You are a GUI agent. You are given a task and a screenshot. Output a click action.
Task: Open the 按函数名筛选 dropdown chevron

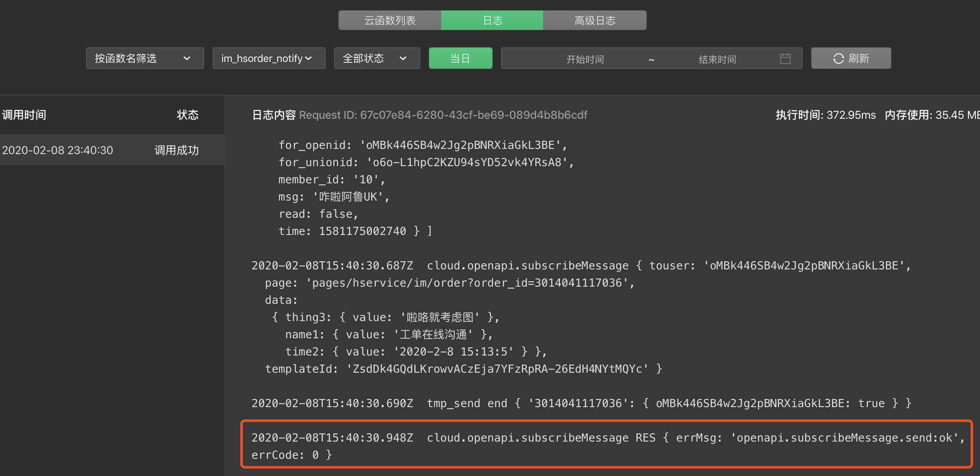(x=186, y=59)
